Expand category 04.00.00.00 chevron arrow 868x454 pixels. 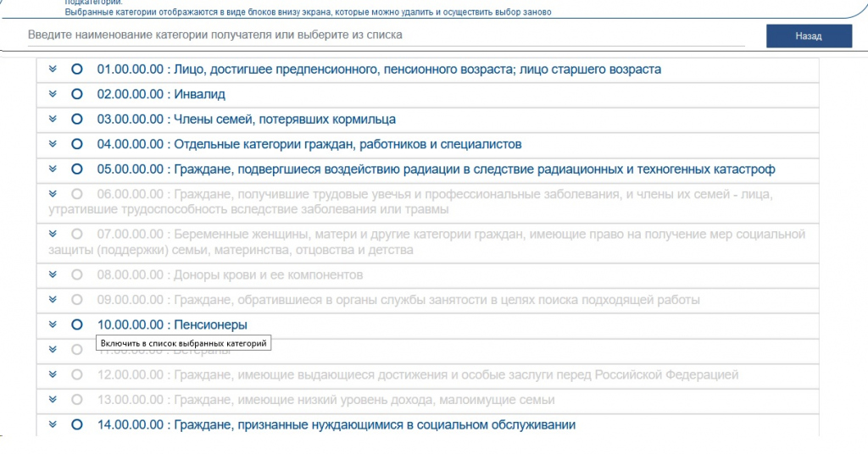pos(53,144)
